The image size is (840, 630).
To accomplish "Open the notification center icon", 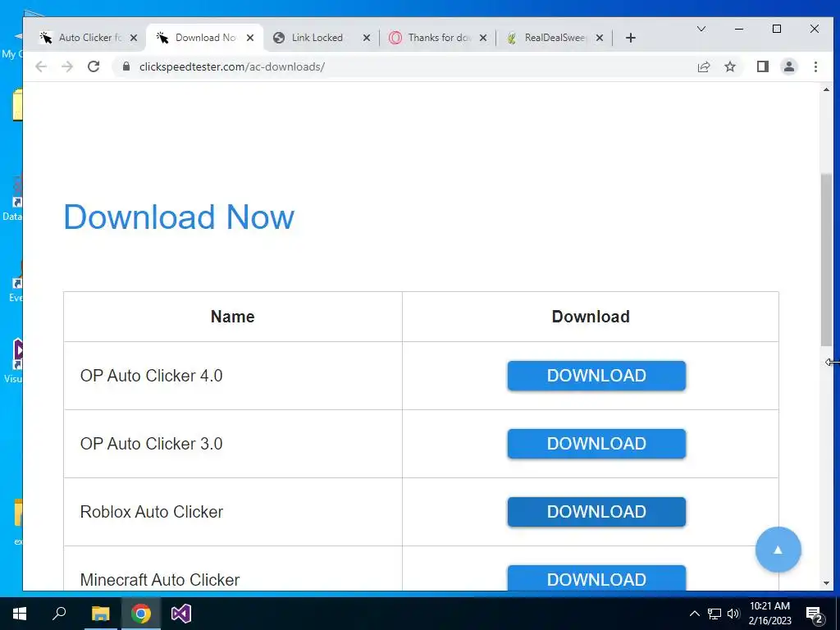I will point(815,614).
